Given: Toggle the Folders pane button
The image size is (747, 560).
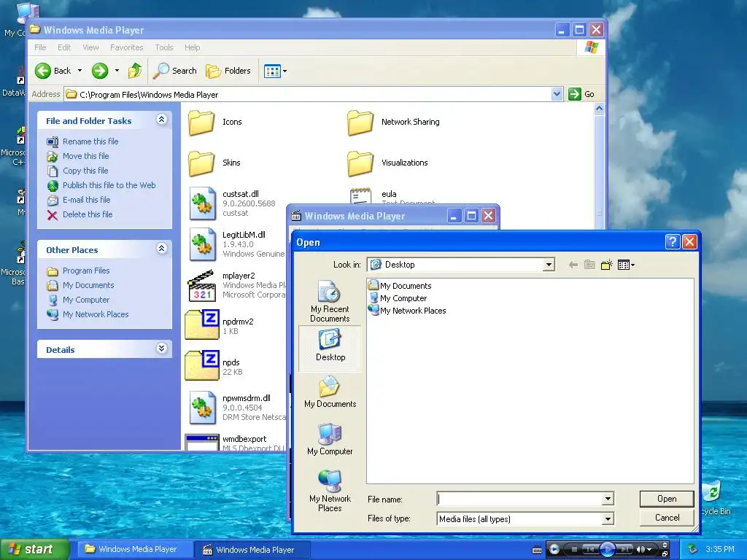Looking at the screenshot, I should pos(228,71).
